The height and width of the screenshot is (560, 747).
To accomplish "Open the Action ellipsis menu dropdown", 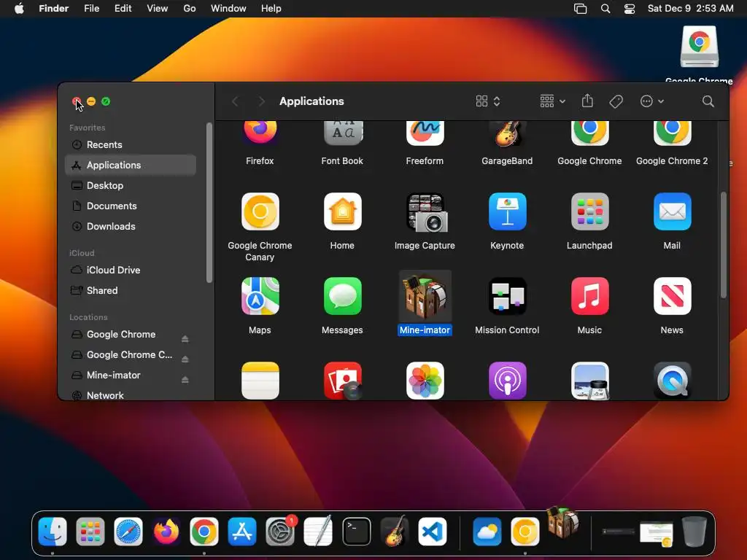I will click(x=651, y=101).
